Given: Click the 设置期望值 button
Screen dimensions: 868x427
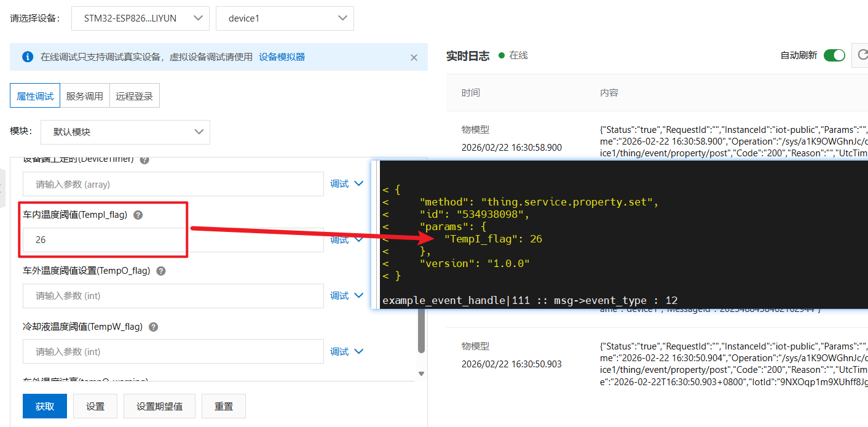Looking at the screenshot, I should coord(160,407).
